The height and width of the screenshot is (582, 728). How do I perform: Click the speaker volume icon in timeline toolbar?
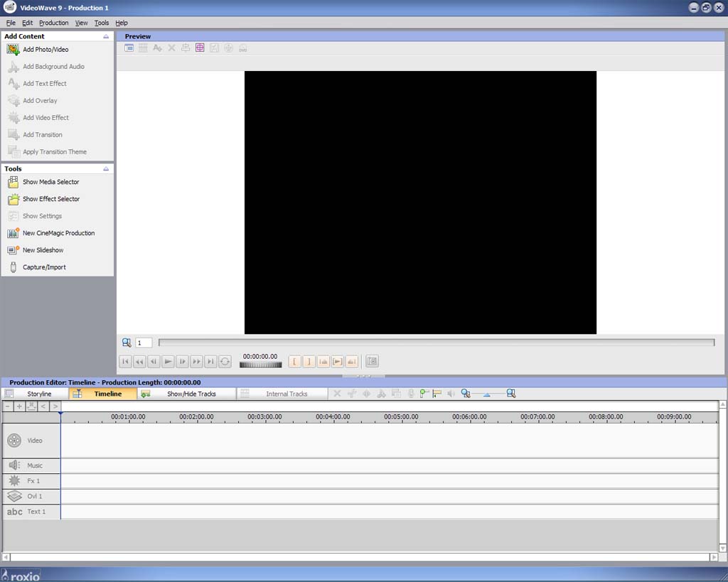coord(450,394)
